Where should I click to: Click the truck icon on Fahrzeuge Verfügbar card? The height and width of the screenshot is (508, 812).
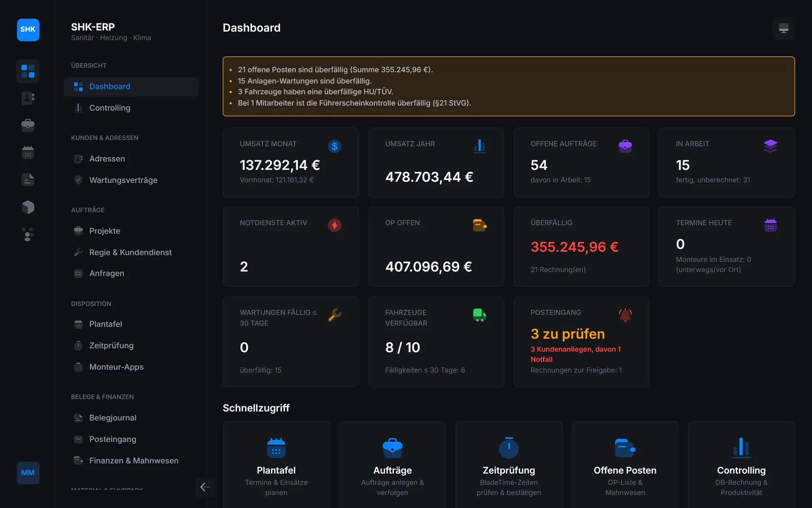pyautogui.click(x=480, y=315)
